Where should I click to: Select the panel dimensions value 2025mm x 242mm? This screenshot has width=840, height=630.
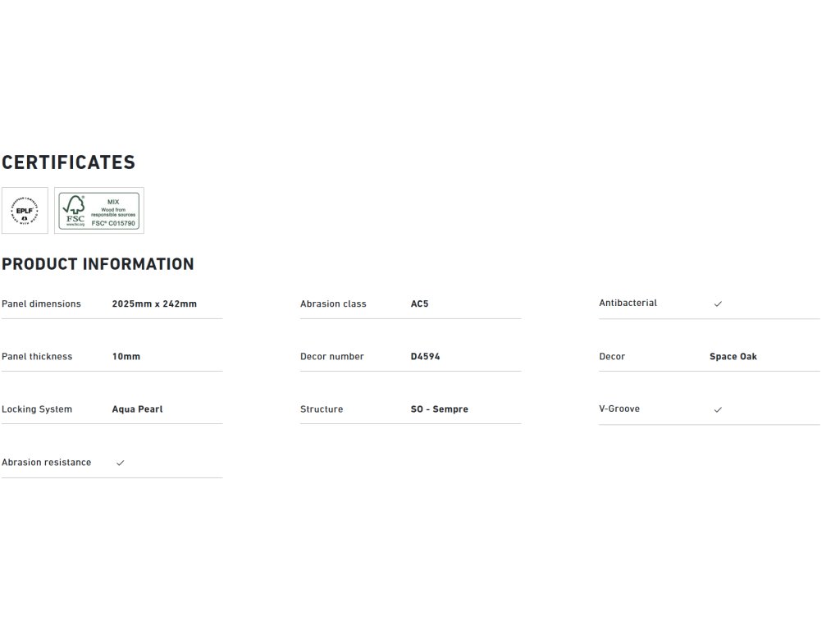point(154,304)
